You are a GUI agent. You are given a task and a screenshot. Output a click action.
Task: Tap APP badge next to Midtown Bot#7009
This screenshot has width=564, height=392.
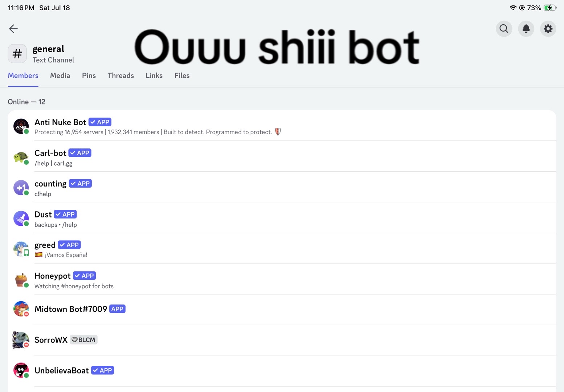point(117,309)
